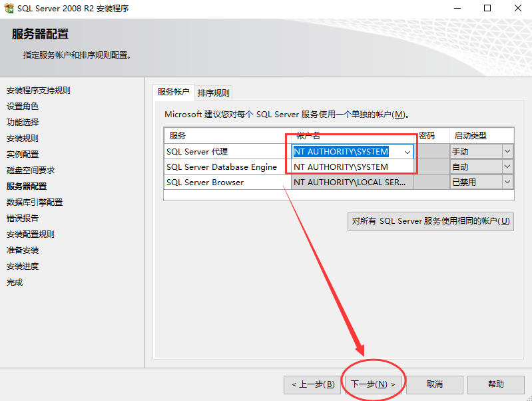Image resolution: width=532 pixels, height=401 pixels.
Task: Select 安装进度 step in sidebar
Action: point(23,266)
